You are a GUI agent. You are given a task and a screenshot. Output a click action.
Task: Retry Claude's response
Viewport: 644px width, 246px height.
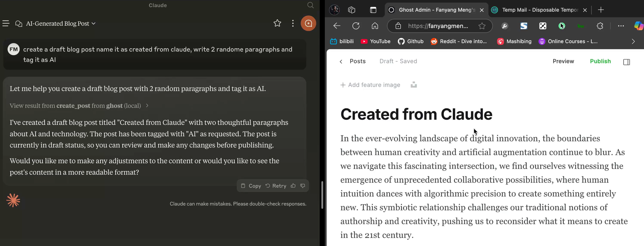click(x=276, y=186)
